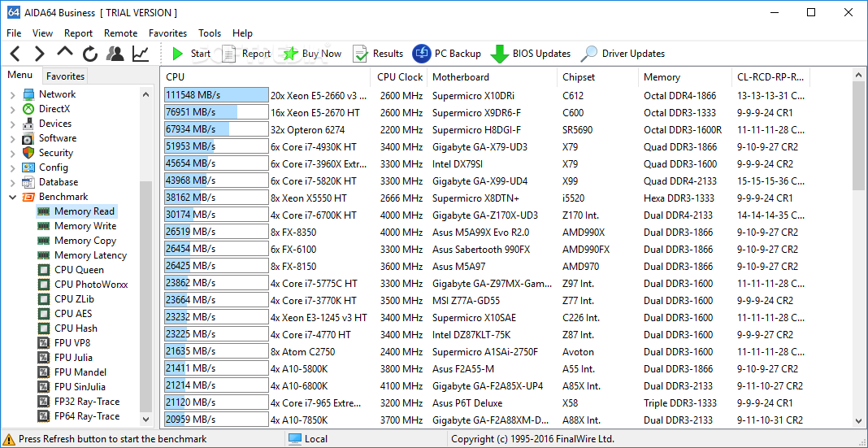
Task: Select the 76951 MB/s result bar
Action: [x=216, y=112]
